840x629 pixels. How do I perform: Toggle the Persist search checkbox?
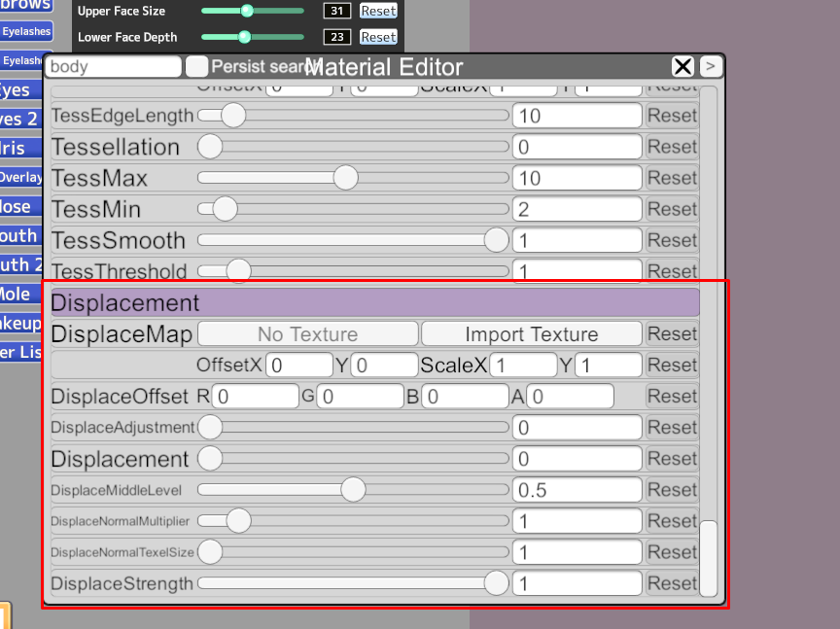(196, 66)
